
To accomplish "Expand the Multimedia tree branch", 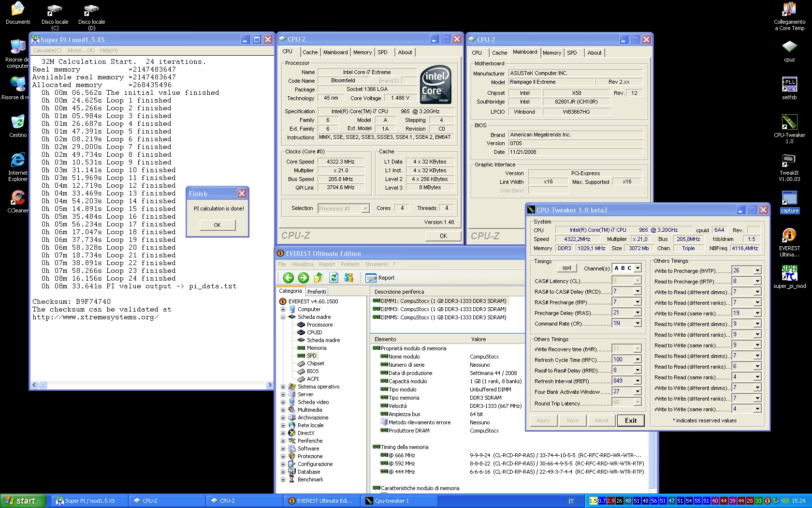I will tap(283, 410).
